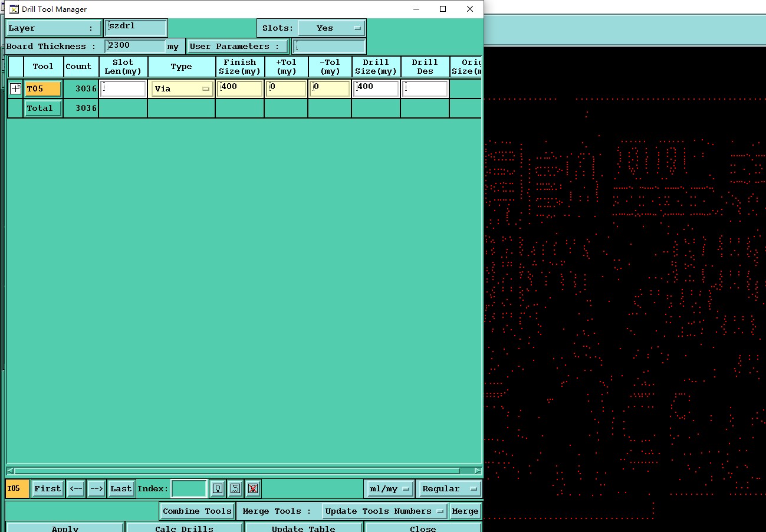Click the Drill Tool Manager title icon

coord(14,9)
